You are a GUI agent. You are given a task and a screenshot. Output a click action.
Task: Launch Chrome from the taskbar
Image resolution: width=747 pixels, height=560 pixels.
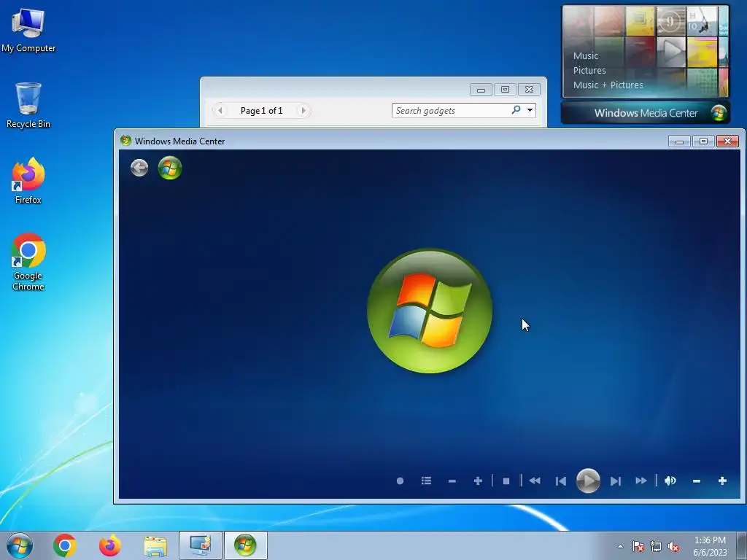[65, 545]
